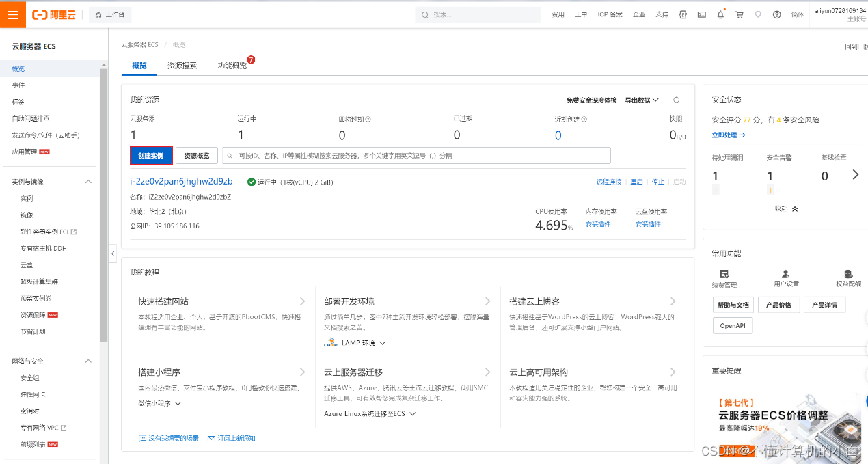Screen dimensions: 868x464
Task: Collapse the 实例与镜像 sidebar group
Action: coord(88,182)
